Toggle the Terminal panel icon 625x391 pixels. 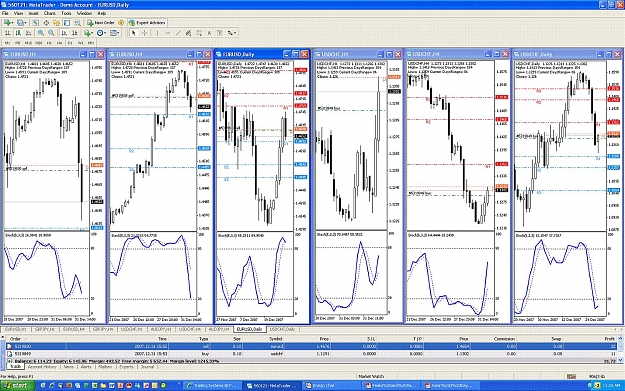pos(67,23)
